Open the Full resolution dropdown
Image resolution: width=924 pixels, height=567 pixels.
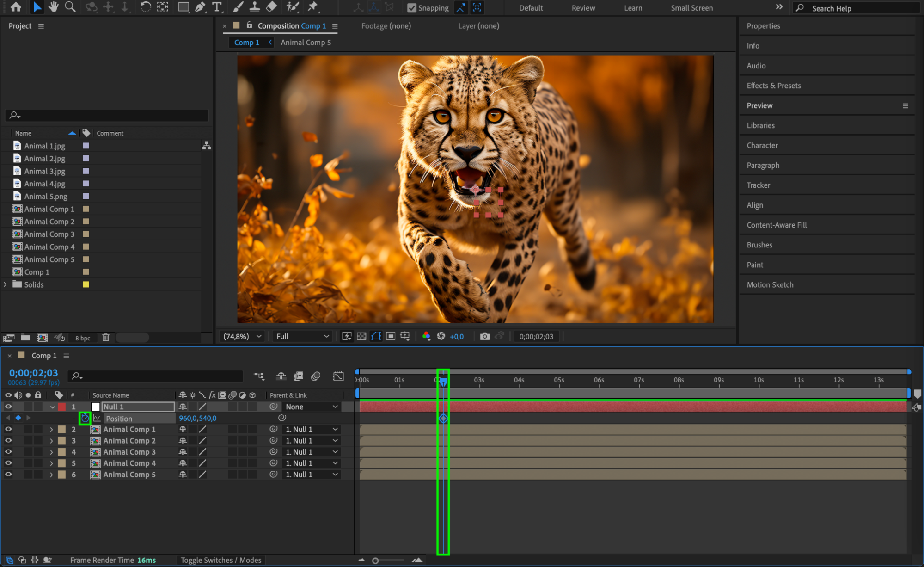tap(302, 336)
